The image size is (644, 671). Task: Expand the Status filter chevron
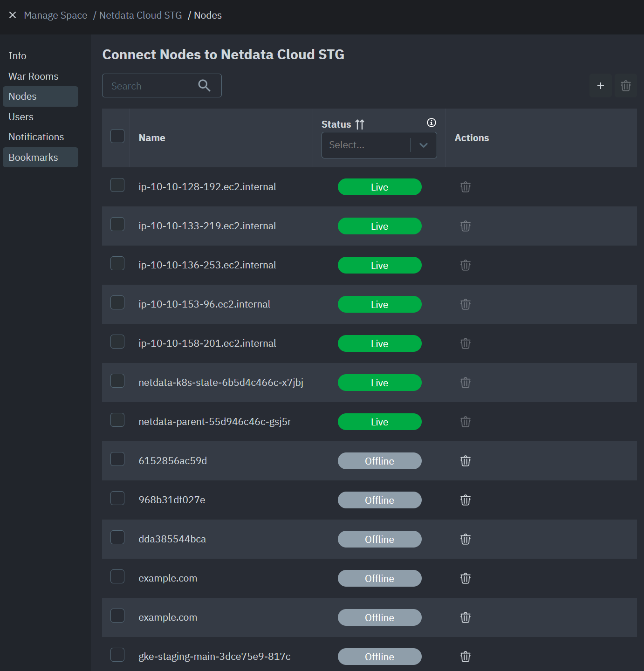pyautogui.click(x=424, y=145)
